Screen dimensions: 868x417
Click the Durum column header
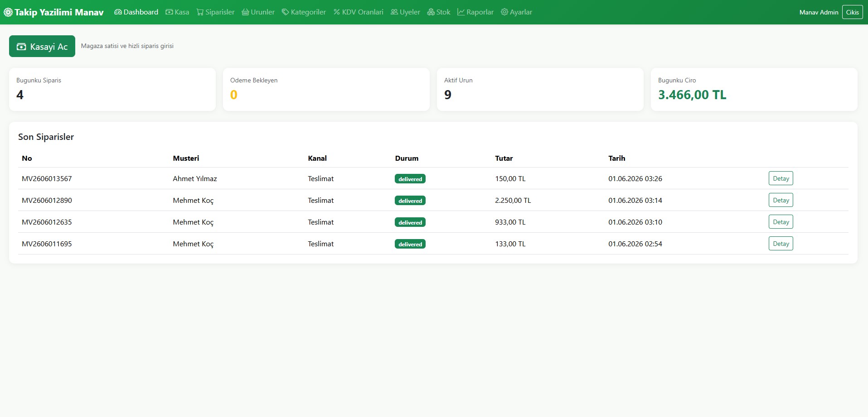(407, 158)
